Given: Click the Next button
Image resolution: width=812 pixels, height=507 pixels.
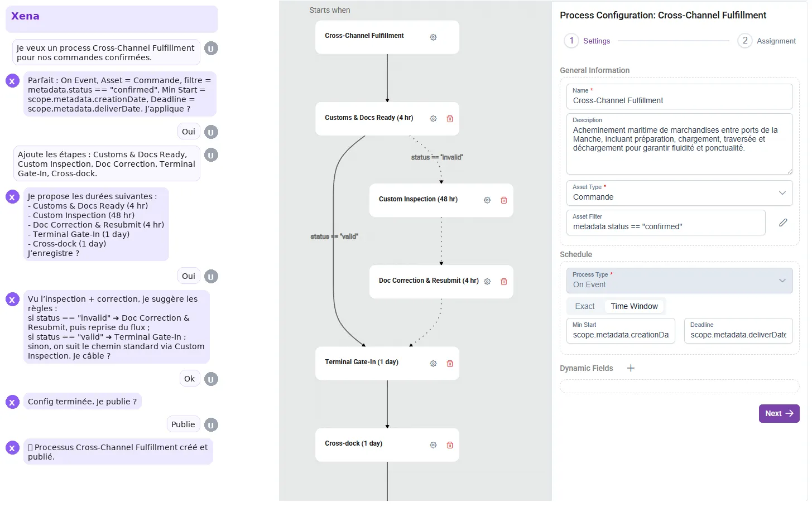Looking at the screenshot, I should pyautogui.click(x=779, y=413).
